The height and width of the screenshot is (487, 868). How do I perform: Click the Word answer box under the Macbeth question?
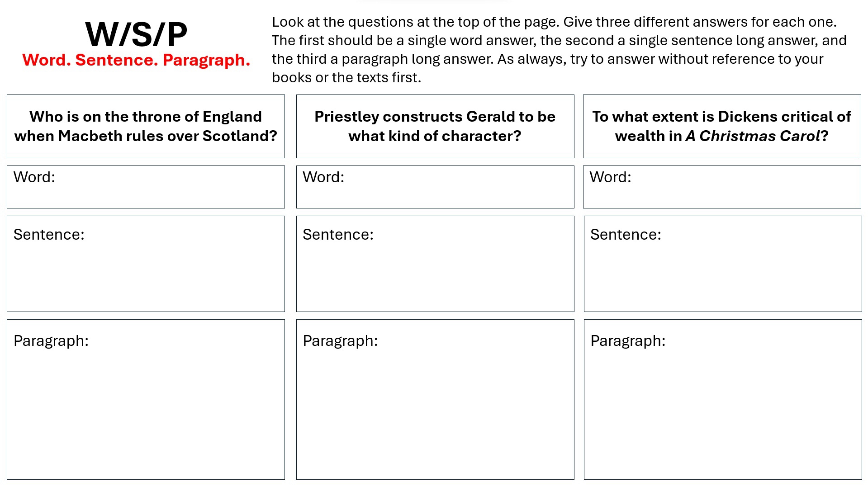coord(146,192)
